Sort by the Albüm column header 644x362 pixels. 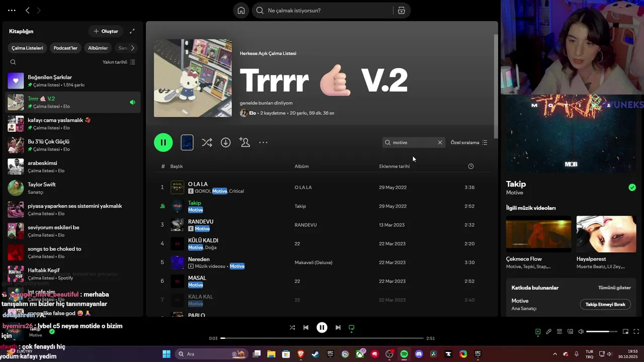(x=302, y=166)
